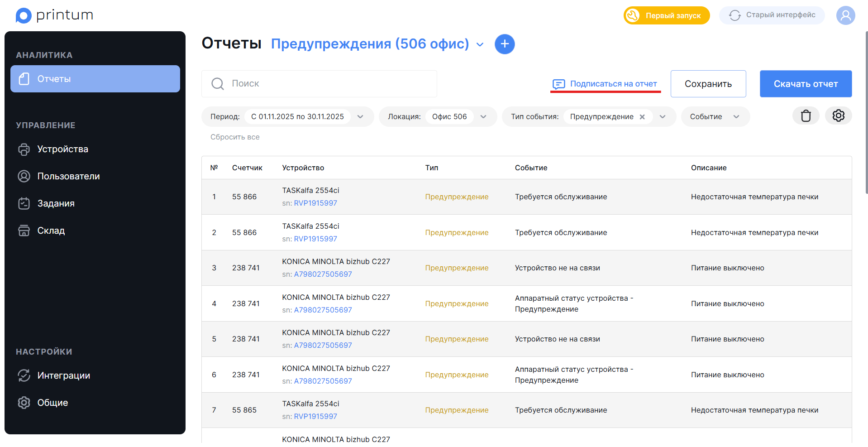
Task: Click Питание выключено description in row 4
Action: coord(727,304)
